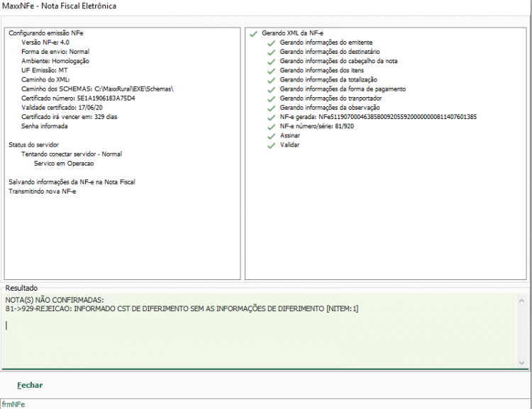Click checkmark next to Gerando informações do destinatário
This screenshot has height=409, width=532.
pos(271,52)
